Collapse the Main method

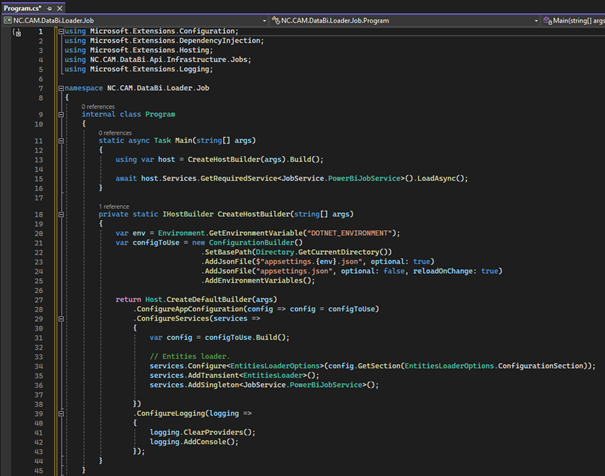click(x=61, y=141)
